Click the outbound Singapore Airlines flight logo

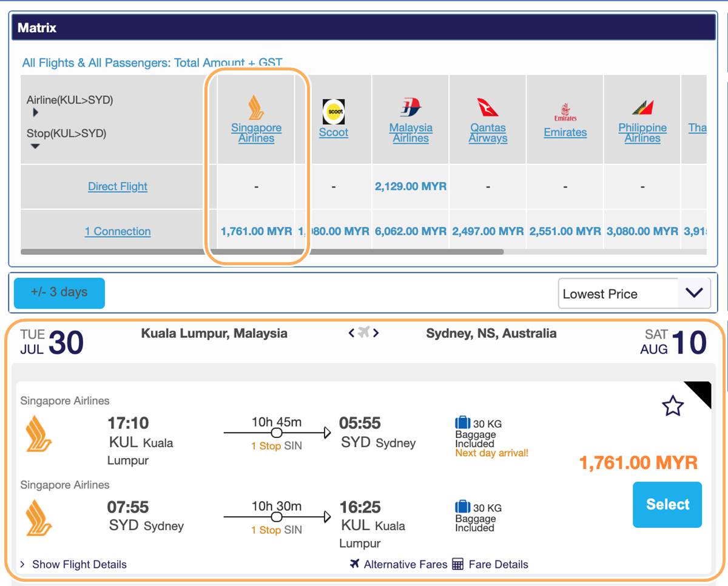pyautogui.click(x=39, y=433)
